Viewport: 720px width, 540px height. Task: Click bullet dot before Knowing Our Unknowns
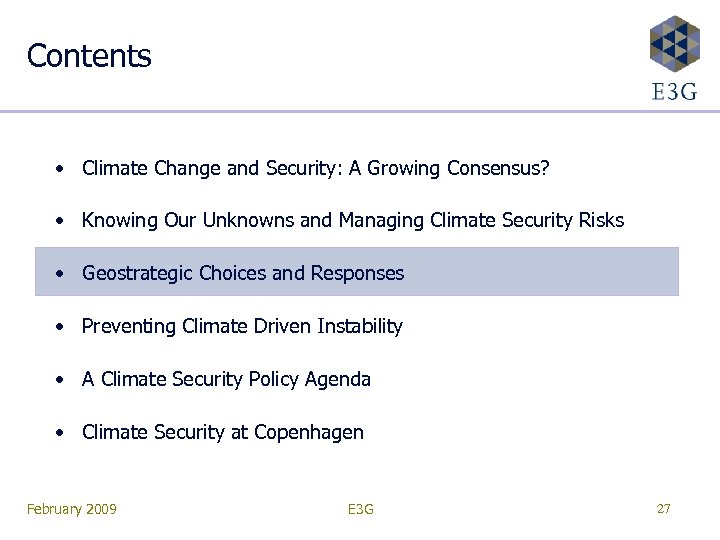coord(62,220)
